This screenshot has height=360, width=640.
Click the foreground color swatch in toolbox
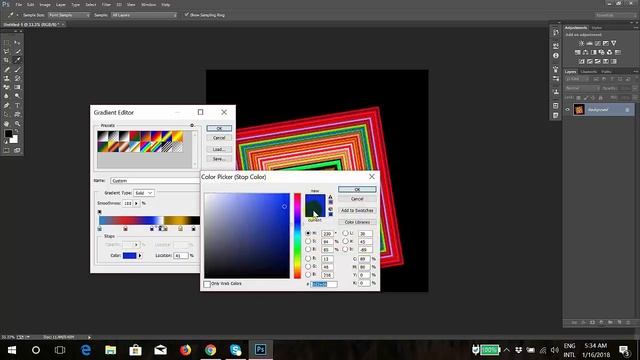[x=8, y=133]
